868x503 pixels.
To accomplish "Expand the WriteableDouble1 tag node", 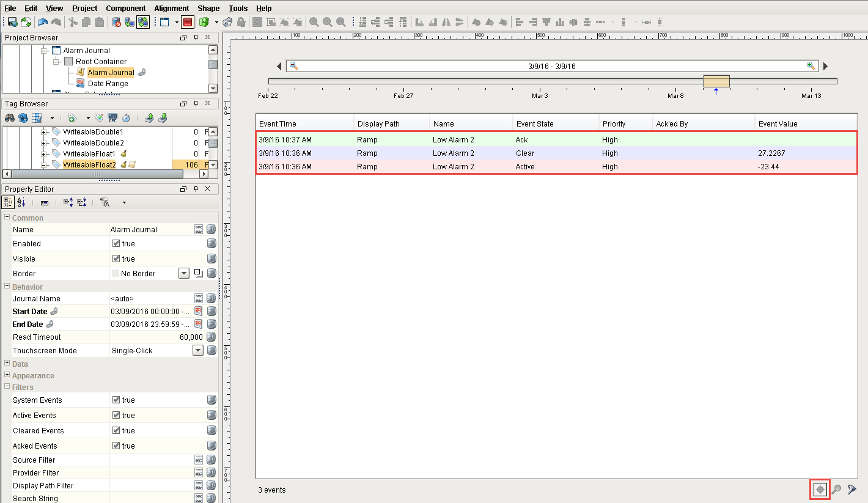I will pos(44,132).
